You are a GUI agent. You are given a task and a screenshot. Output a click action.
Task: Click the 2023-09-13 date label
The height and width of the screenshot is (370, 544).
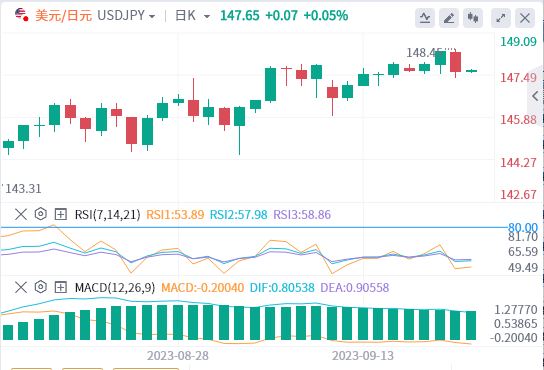363,356
